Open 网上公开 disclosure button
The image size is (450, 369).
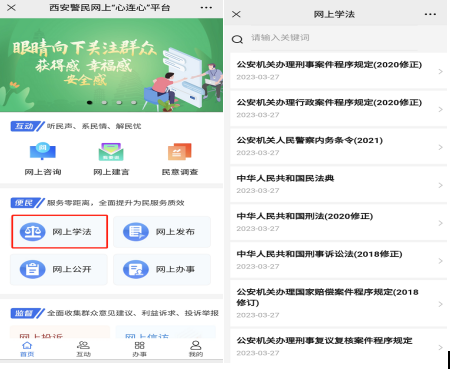click(x=59, y=269)
